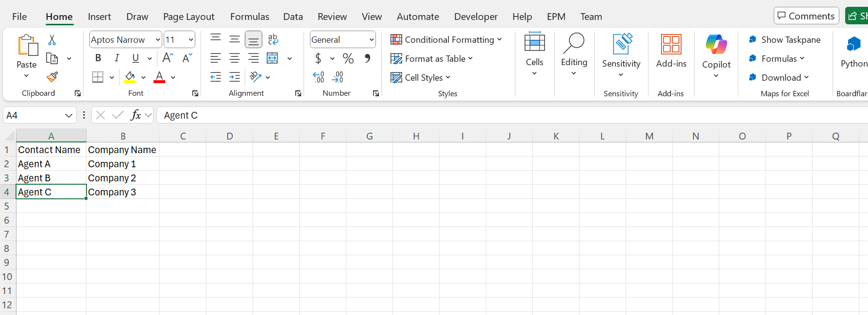Click the Increase Indent icon
868x315 pixels.
tap(235, 77)
